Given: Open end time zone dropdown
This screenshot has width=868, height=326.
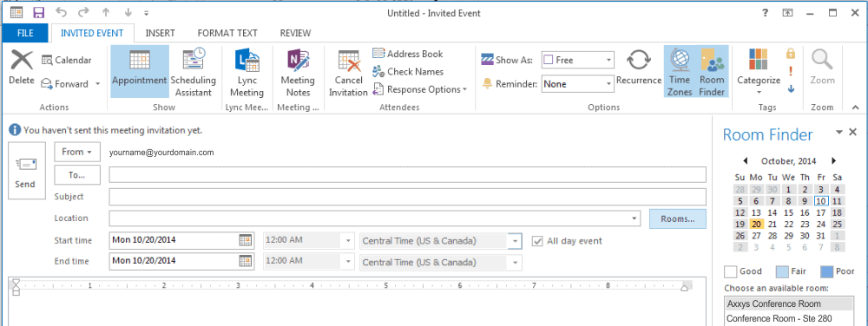Looking at the screenshot, I should (515, 262).
